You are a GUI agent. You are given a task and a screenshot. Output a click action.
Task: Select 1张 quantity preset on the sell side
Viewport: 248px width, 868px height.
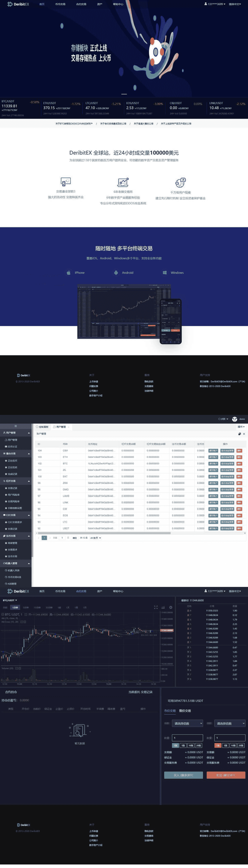click(x=218, y=745)
